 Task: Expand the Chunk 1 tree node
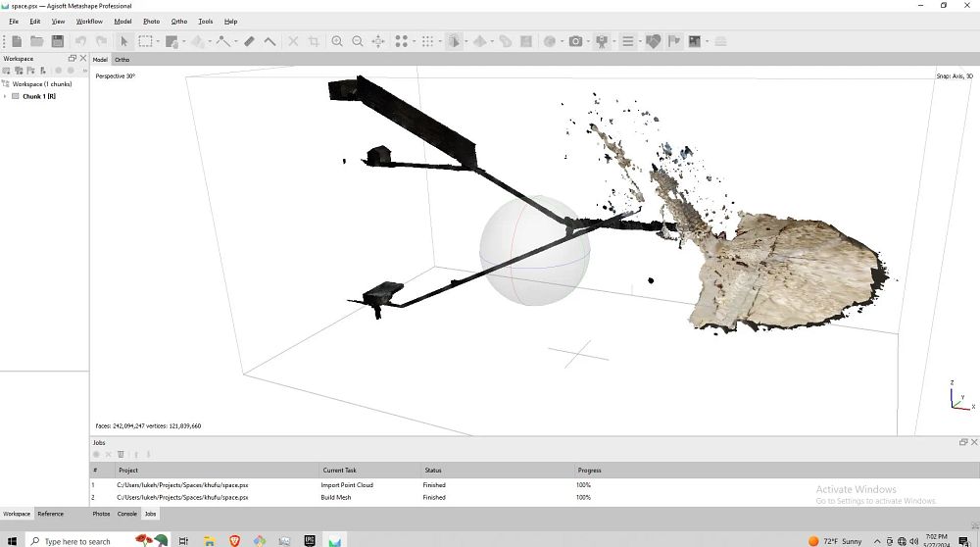click(5, 96)
